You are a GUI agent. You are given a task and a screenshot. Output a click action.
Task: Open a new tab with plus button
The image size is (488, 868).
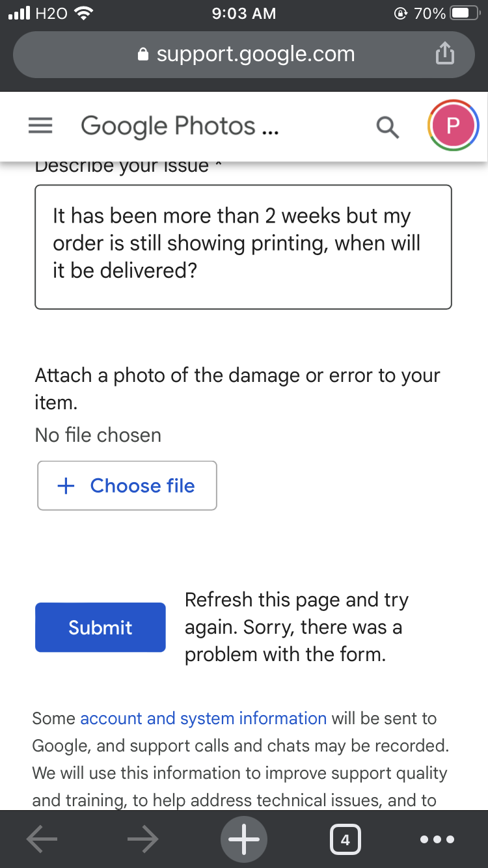244,840
